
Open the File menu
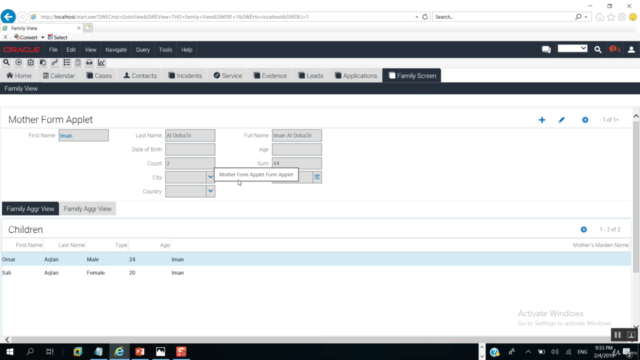pyautogui.click(x=53, y=50)
